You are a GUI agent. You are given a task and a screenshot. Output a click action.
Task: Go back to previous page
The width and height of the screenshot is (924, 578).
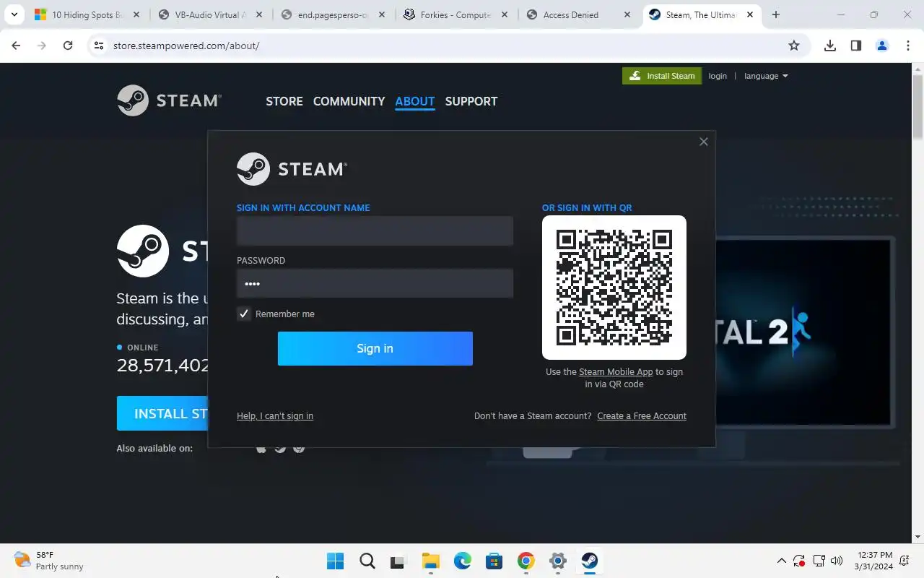(16, 46)
